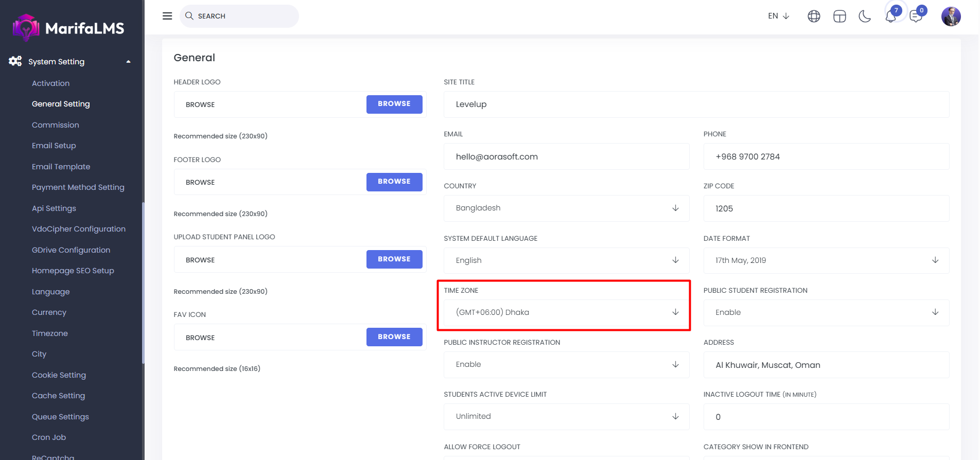Toggle dark mode moon icon
Viewport: 980px width, 460px height.
pos(865,16)
